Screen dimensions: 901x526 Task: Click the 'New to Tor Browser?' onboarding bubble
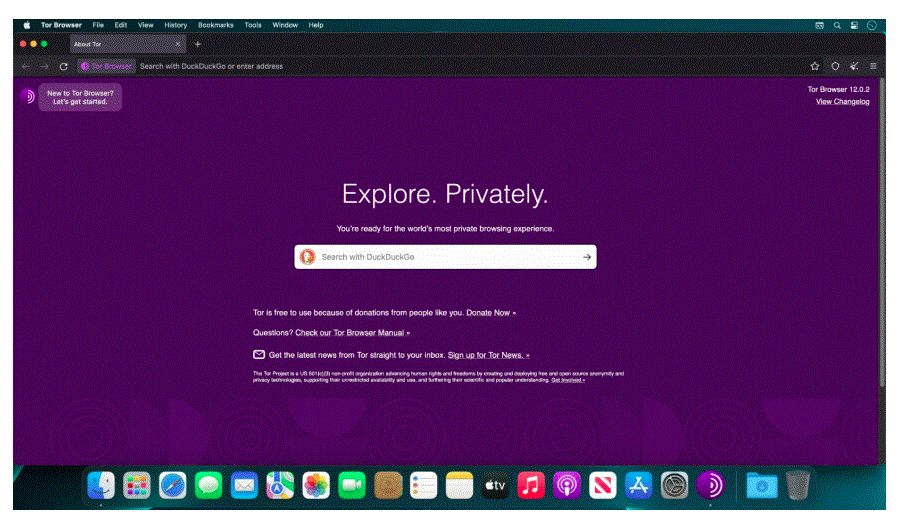(x=80, y=97)
